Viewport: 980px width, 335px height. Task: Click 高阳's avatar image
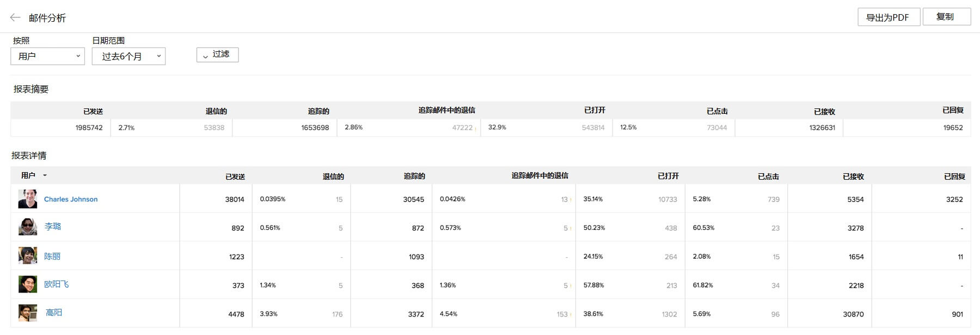28,313
